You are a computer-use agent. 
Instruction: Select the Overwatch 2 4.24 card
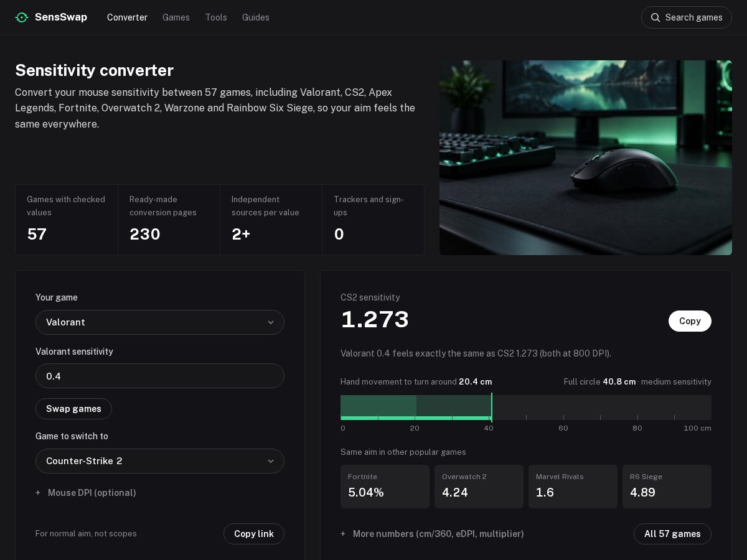(x=479, y=487)
